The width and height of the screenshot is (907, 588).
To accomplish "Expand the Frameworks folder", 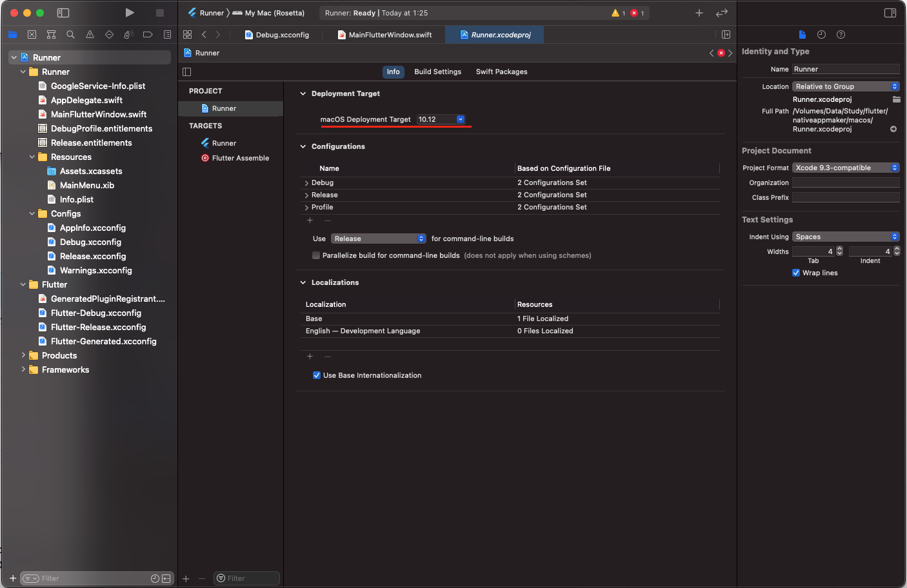I will [23, 369].
